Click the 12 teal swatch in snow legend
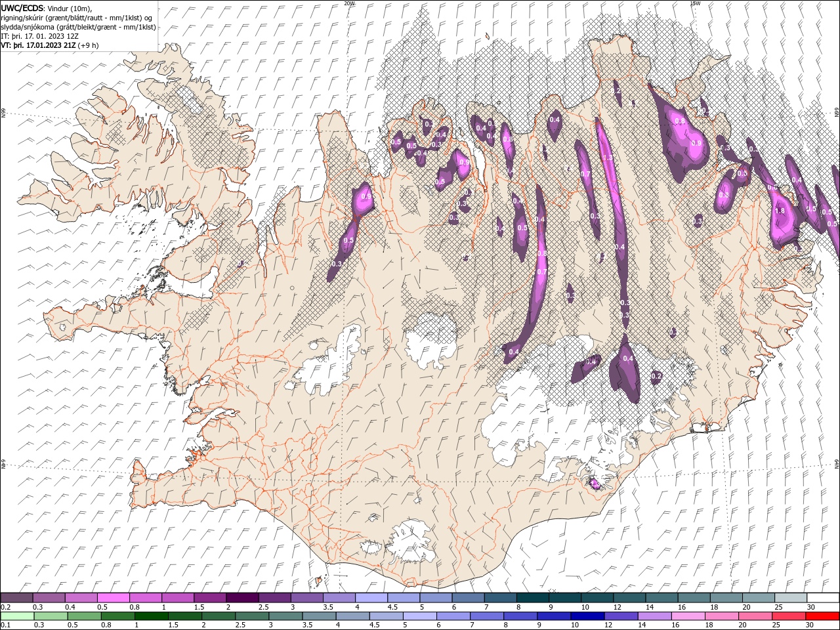 coord(629,598)
